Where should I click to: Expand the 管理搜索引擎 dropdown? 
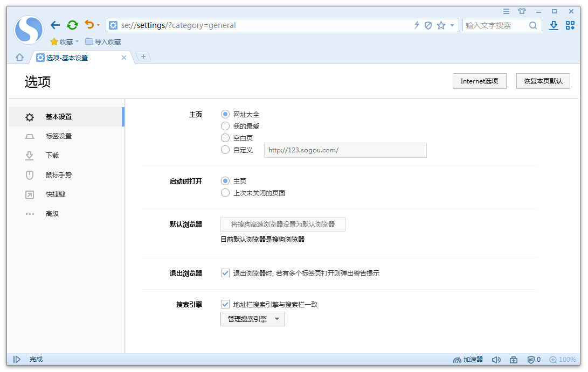[253, 319]
